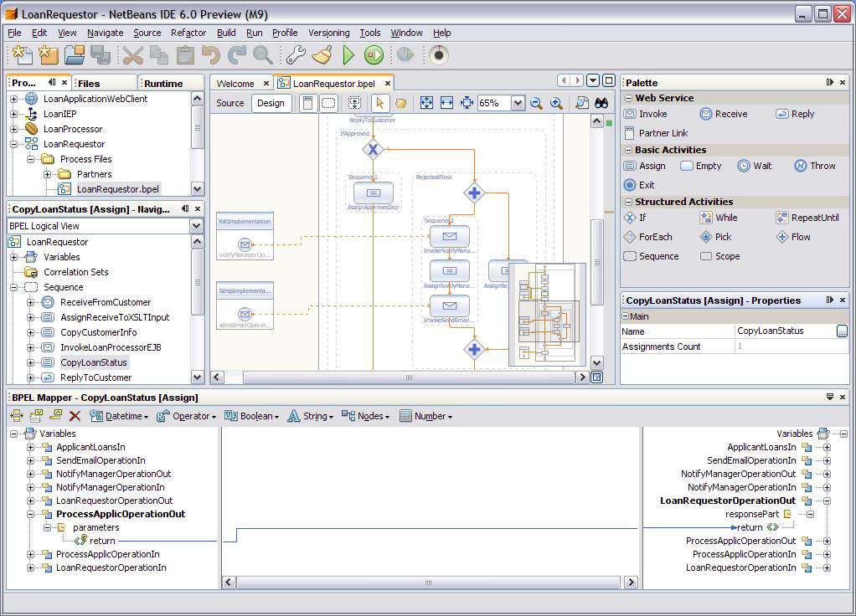Open the Tools menu
Image resolution: width=856 pixels, height=616 pixels.
point(370,33)
